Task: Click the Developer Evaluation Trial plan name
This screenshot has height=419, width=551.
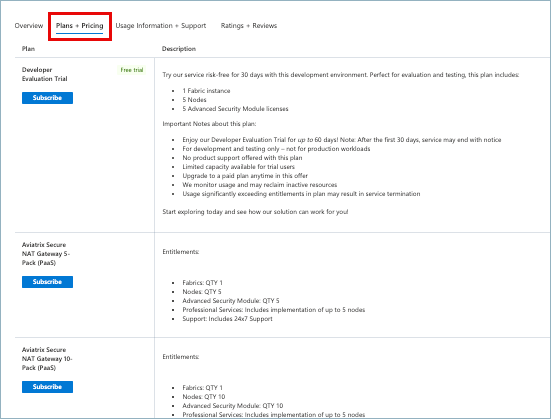Action: pos(45,74)
